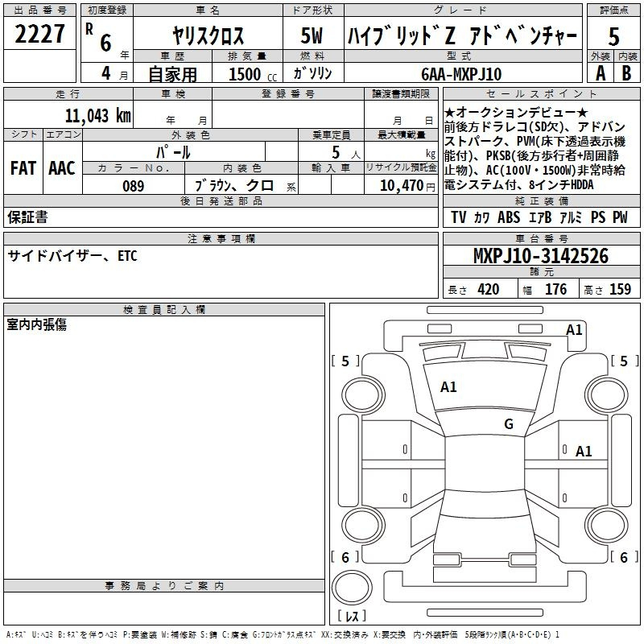Screen dimensions: 644x644
Task: Click the G mark on the windshield
Action: 509,424
